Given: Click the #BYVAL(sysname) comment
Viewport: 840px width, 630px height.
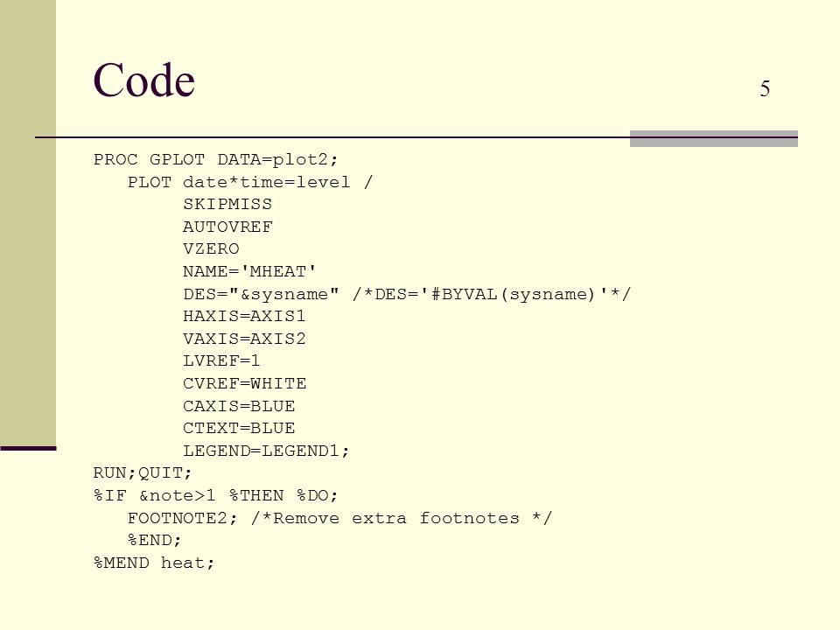Looking at the screenshot, I should 492,294.
